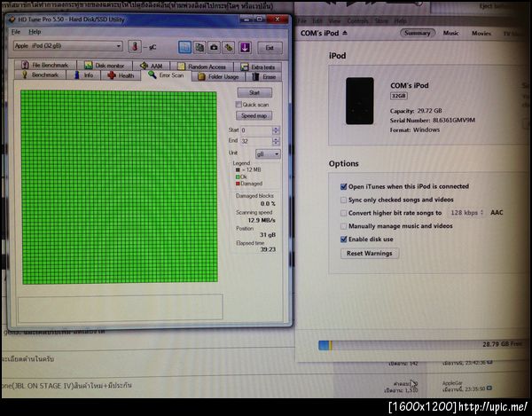Toggle Convert higher bit rate songs checkbox
The height and width of the screenshot is (416, 532).
pos(343,213)
